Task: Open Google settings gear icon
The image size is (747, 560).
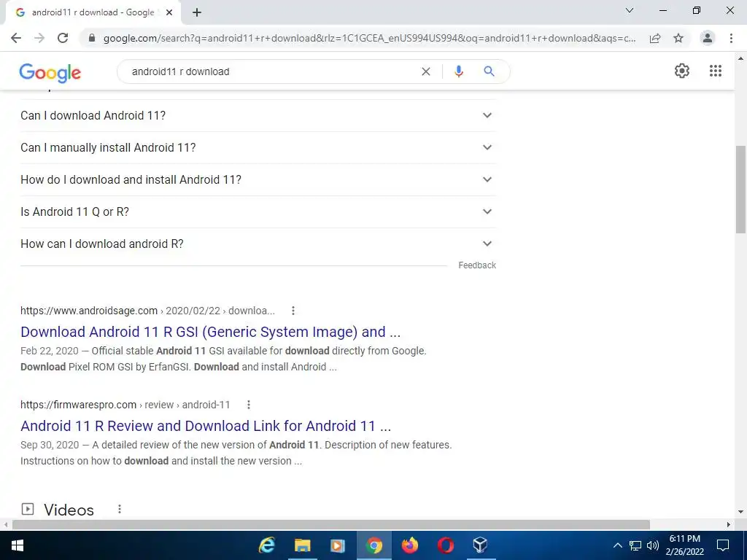Action: [682, 71]
